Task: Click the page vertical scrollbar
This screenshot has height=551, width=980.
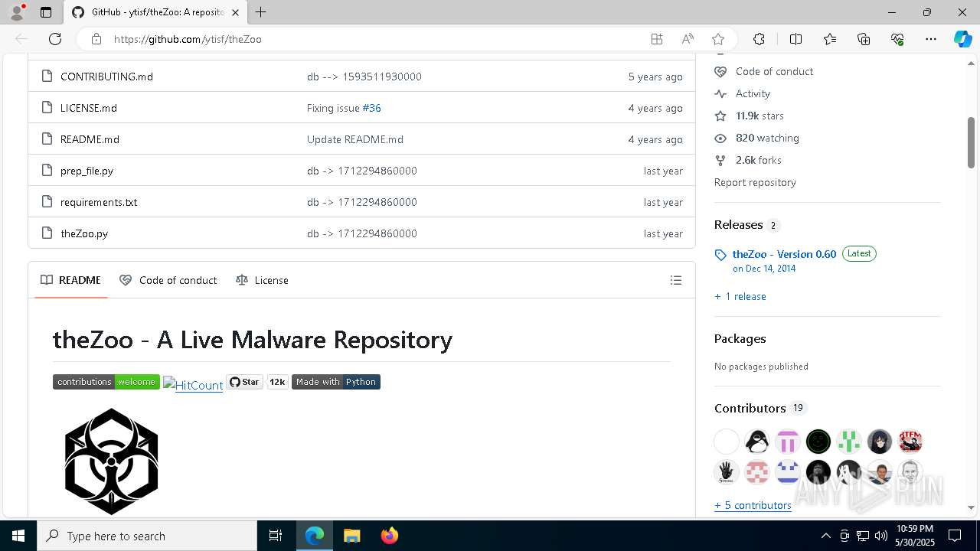Action: [971, 143]
